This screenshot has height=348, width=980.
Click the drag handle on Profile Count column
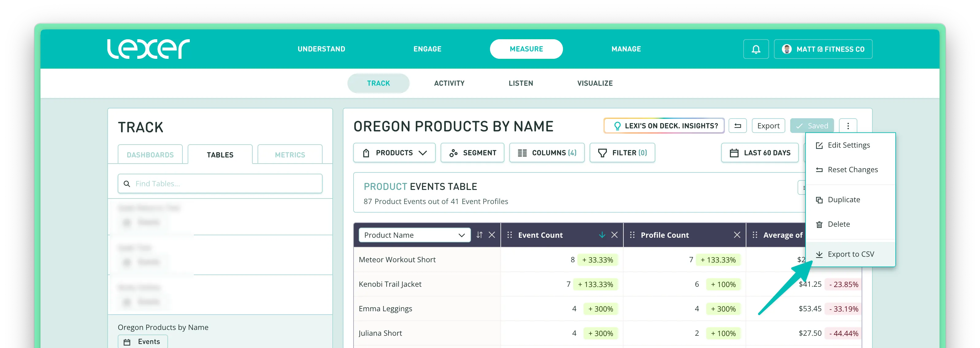click(632, 235)
